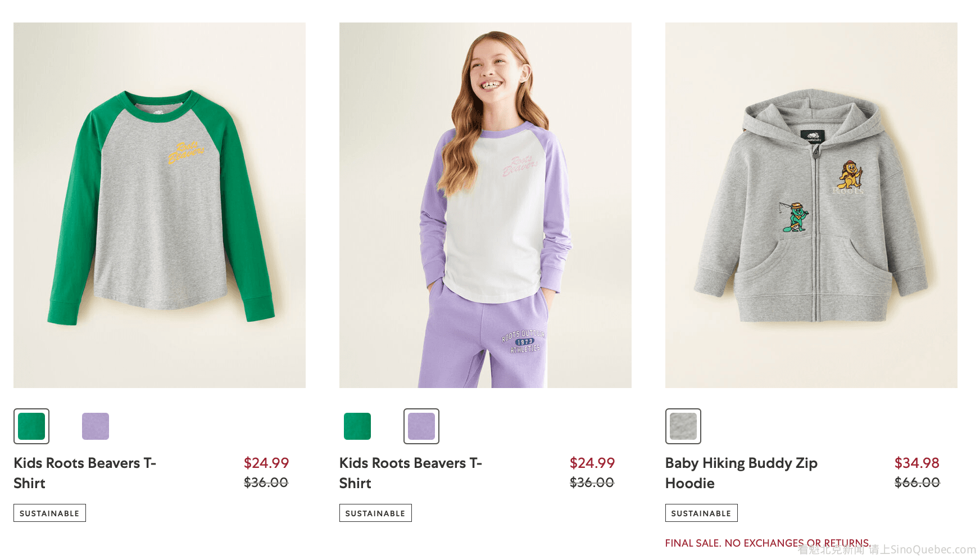Click the $24.99 sale price of the first product
The height and width of the screenshot is (559, 980).
(266, 463)
